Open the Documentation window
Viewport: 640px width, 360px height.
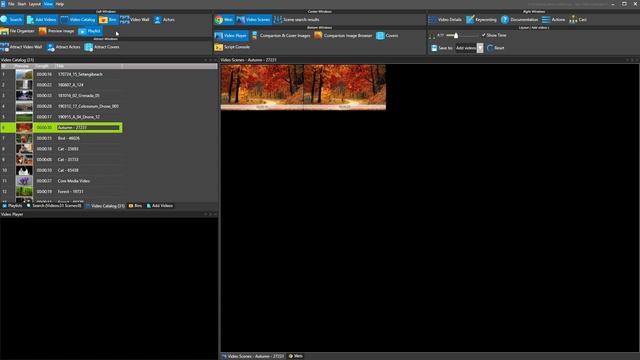pos(520,20)
